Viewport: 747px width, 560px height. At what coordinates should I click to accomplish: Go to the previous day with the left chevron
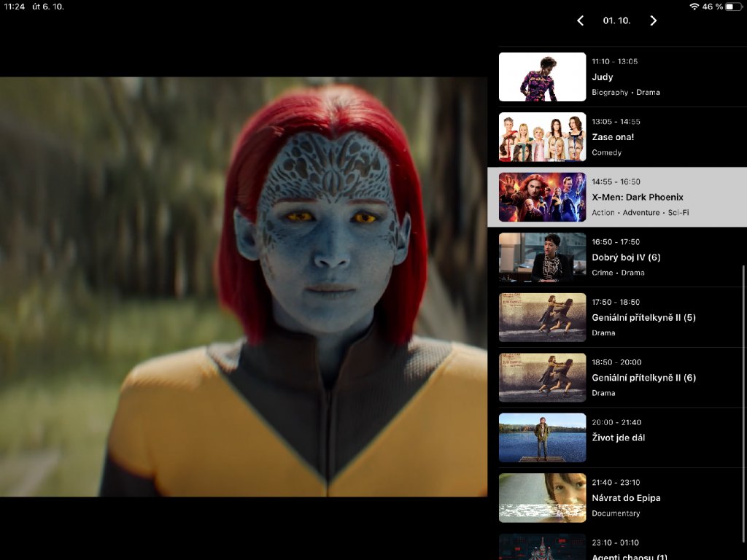pyautogui.click(x=580, y=20)
